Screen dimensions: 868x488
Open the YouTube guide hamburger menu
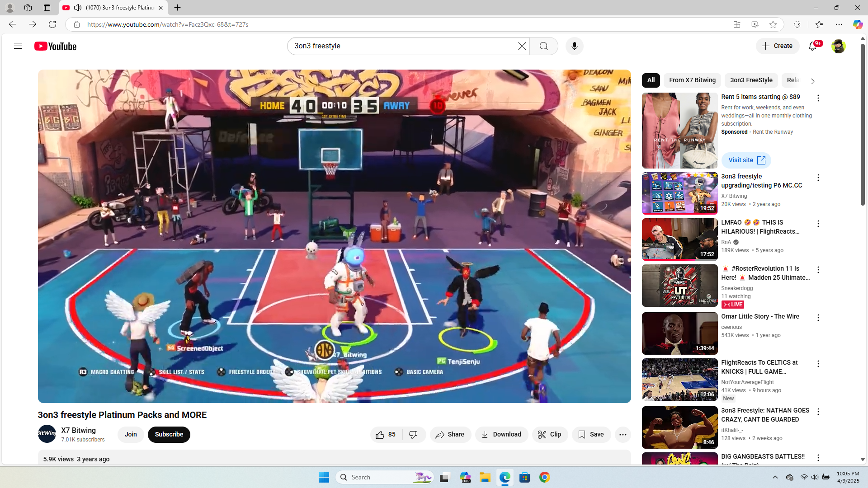click(18, 46)
